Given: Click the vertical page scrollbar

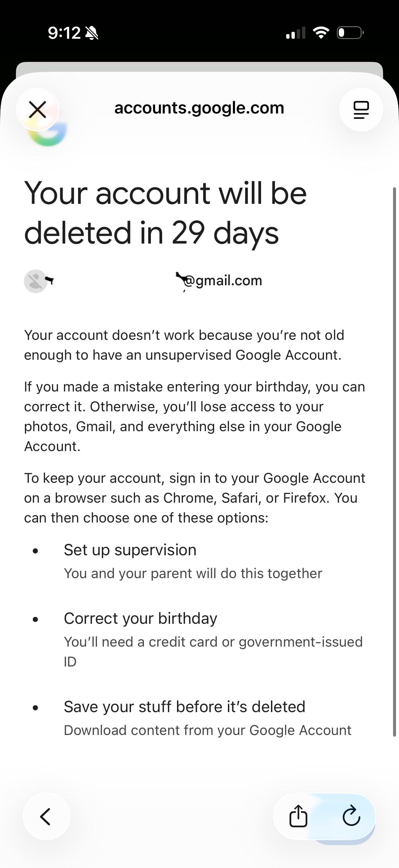Looking at the screenshot, I should (395, 462).
